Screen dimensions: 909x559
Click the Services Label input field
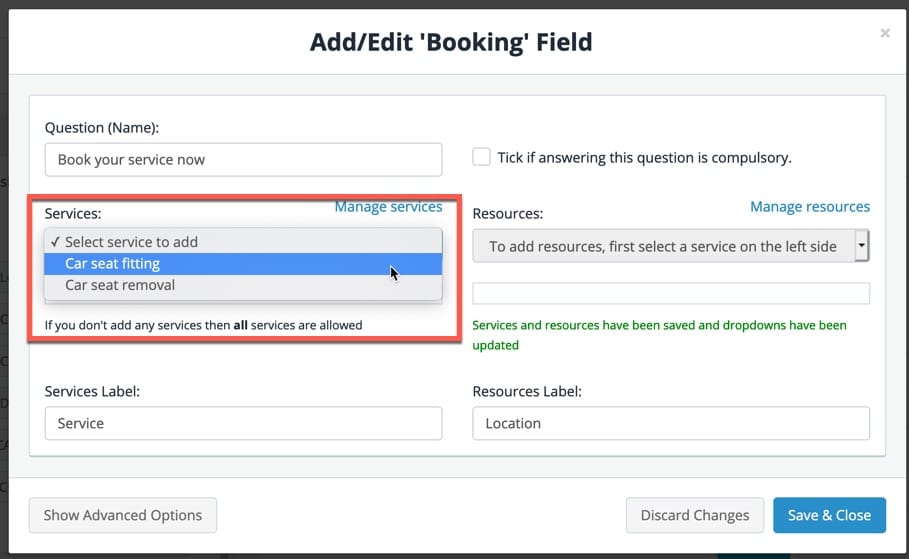pyautogui.click(x=243, y=423)
